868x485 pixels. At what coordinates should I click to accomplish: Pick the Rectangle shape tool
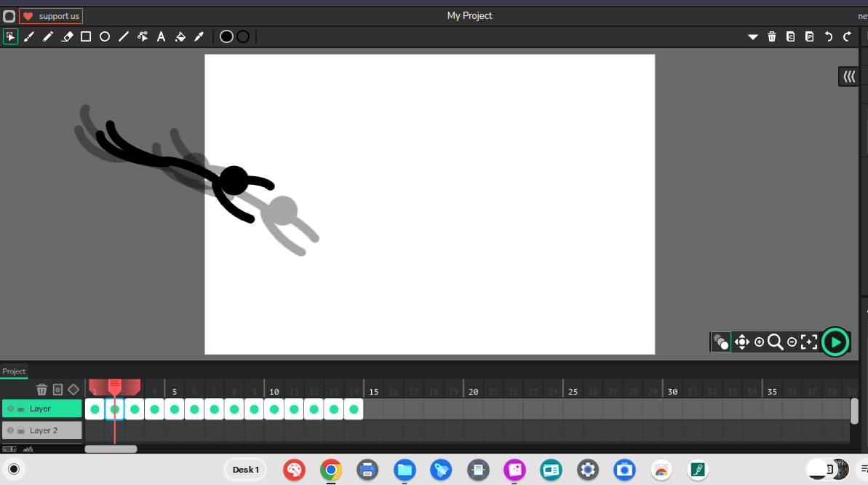pos(86,36)
